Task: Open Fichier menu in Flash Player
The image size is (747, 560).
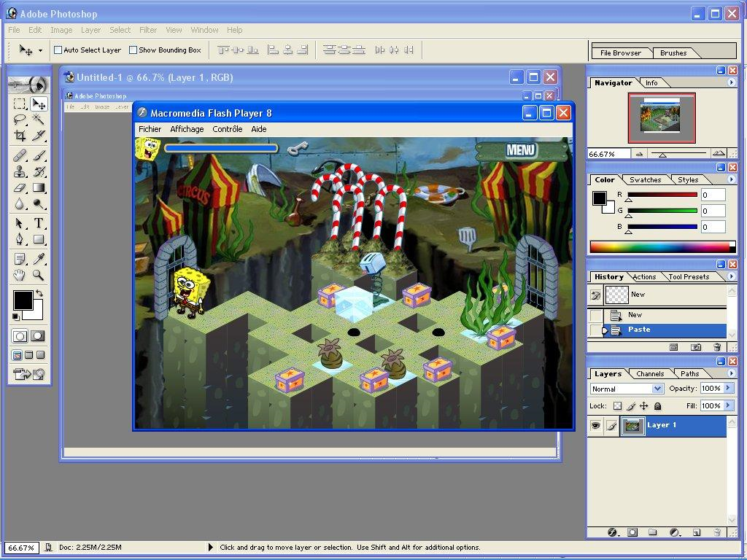Action: (150, 129)
